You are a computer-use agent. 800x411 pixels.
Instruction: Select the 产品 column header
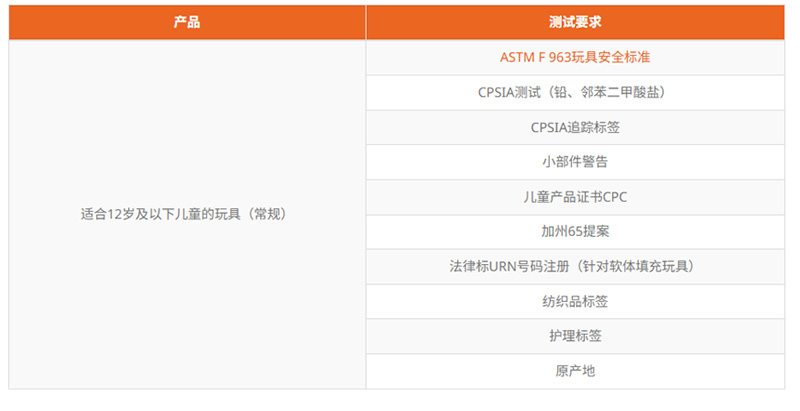[187, 22]
